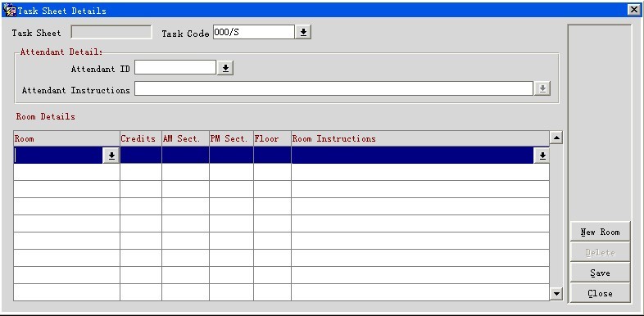
Task: Click the scroll up arrow of the room grid
Action: point(556,138)
